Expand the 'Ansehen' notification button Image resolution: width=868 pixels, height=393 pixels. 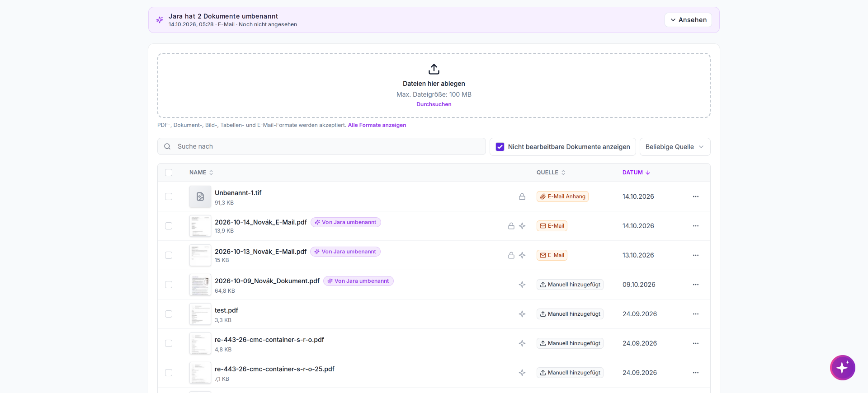pyautogui.click(x=688, y=20)
